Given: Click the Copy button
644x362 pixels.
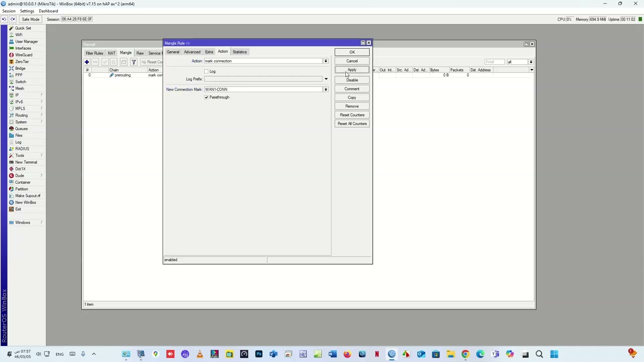Looking at the screenshot, I should coord(352,98).
